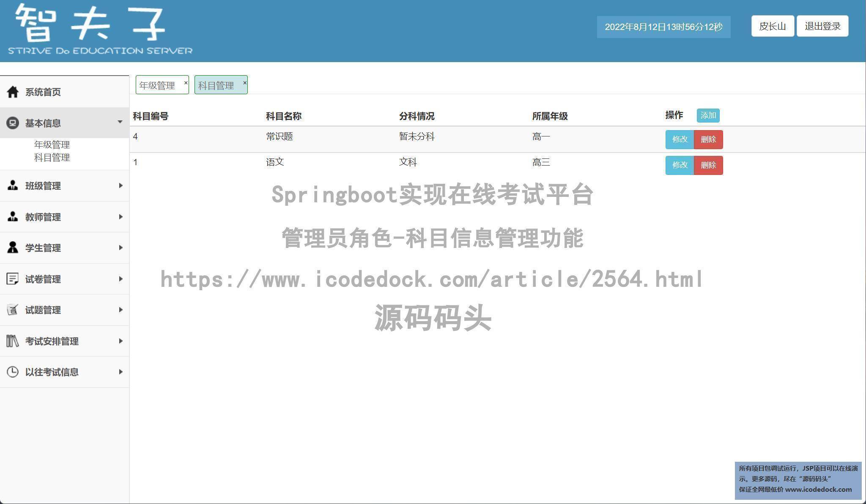Collapse the 基本信息 dropdown arrow
Screen dimensions: 866x504
click(120, 122)
